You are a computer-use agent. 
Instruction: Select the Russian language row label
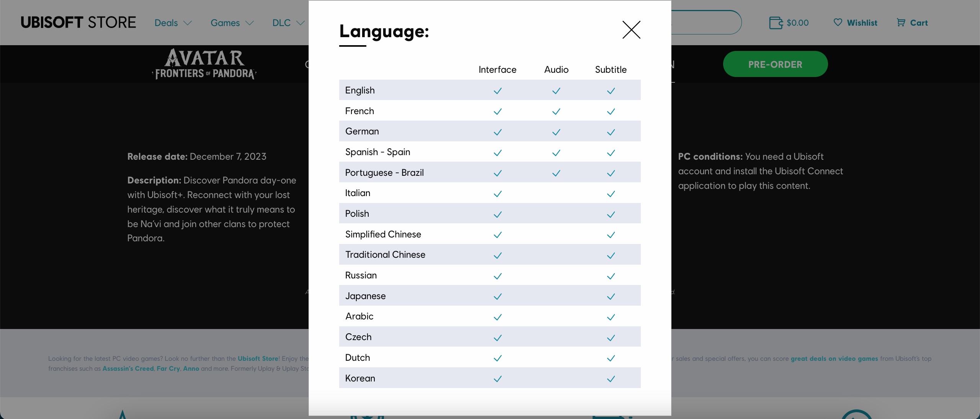click(361, 275)
